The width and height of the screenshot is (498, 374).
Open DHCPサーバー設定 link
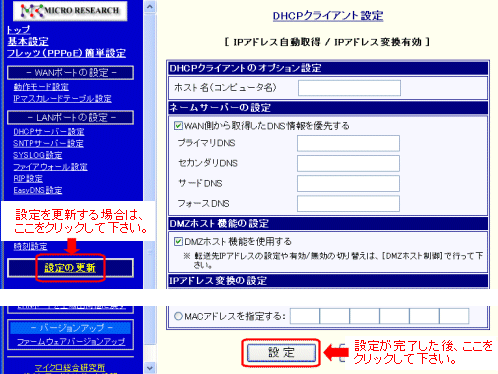pos(49,132)
